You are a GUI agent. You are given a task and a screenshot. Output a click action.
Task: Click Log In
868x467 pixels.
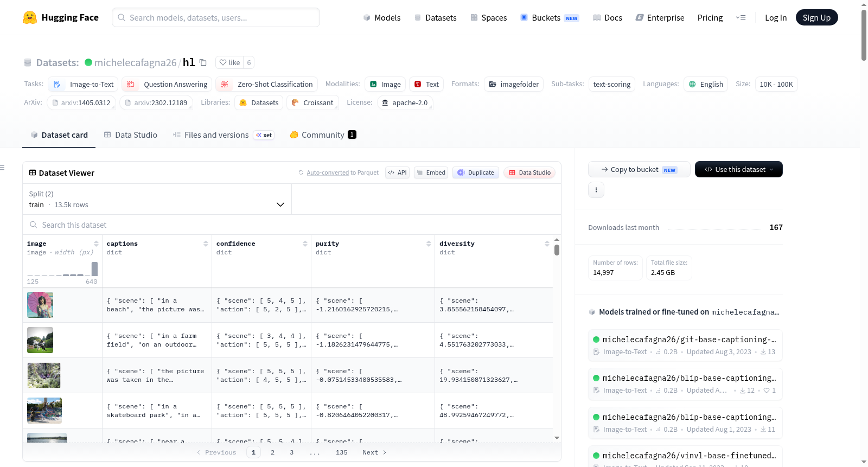(x=776, y=18)
